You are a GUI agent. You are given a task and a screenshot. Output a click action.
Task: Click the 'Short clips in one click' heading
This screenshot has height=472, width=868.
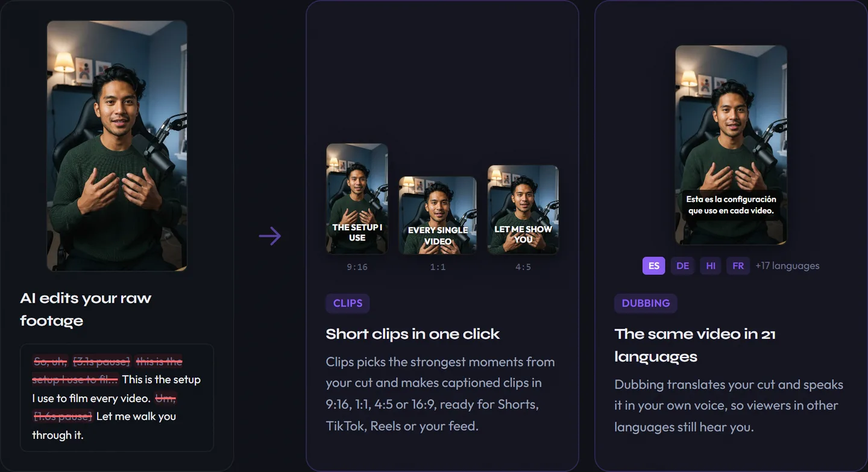click(x=413, y=334)
